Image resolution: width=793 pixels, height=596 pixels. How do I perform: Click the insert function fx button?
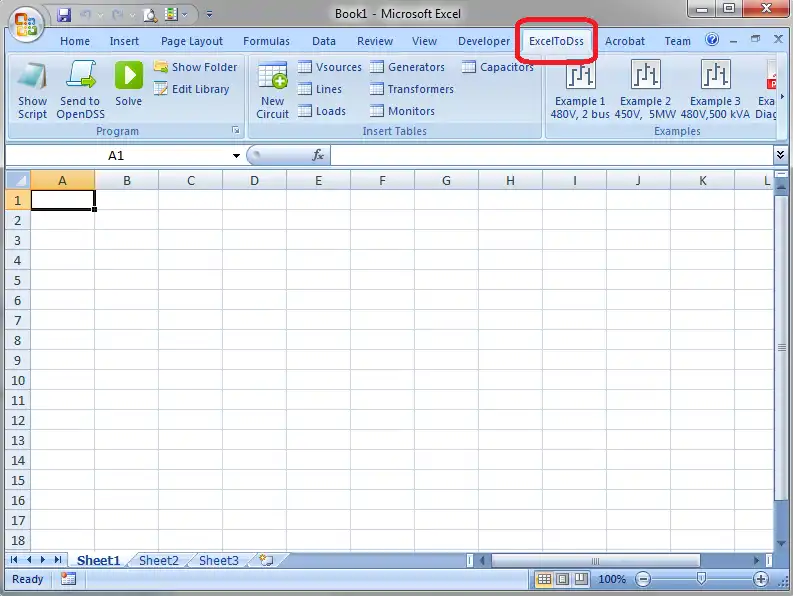[318, 155]
